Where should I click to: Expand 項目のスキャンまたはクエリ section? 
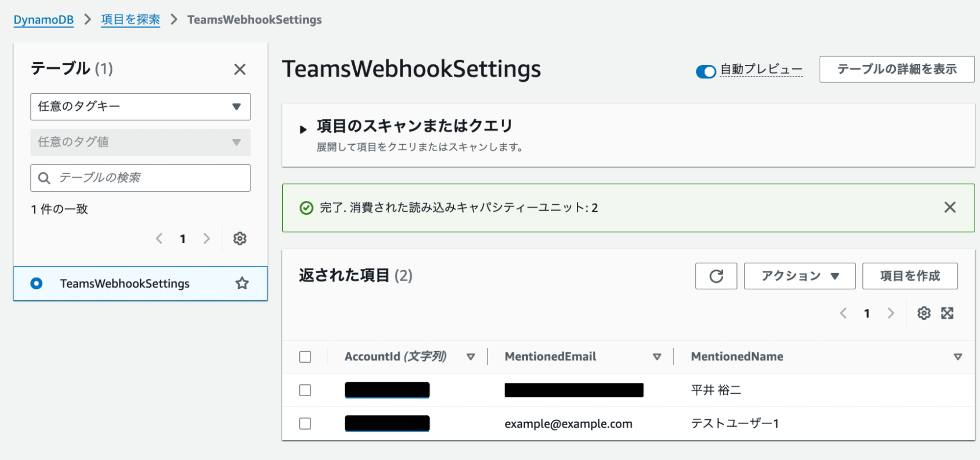pos(303,129)
